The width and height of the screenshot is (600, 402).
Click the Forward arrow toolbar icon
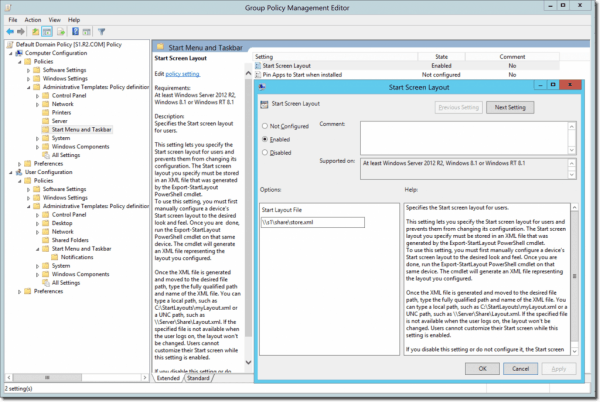[20, 31]
